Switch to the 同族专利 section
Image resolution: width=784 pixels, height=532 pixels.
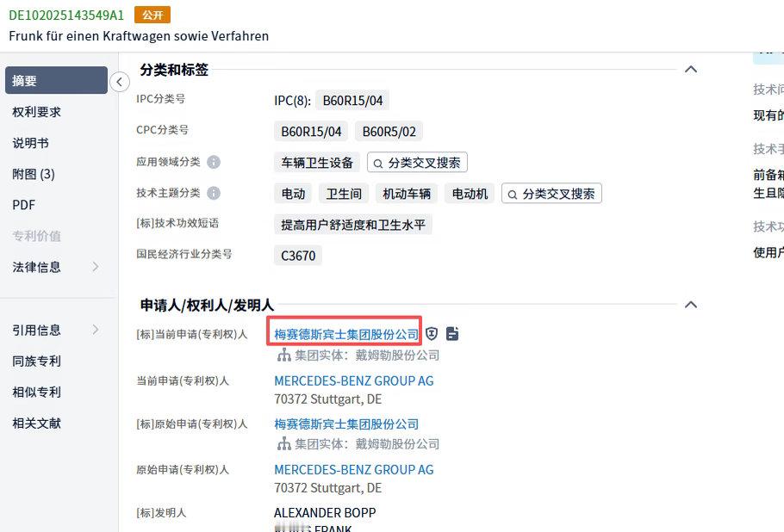(x=56, y=361)
